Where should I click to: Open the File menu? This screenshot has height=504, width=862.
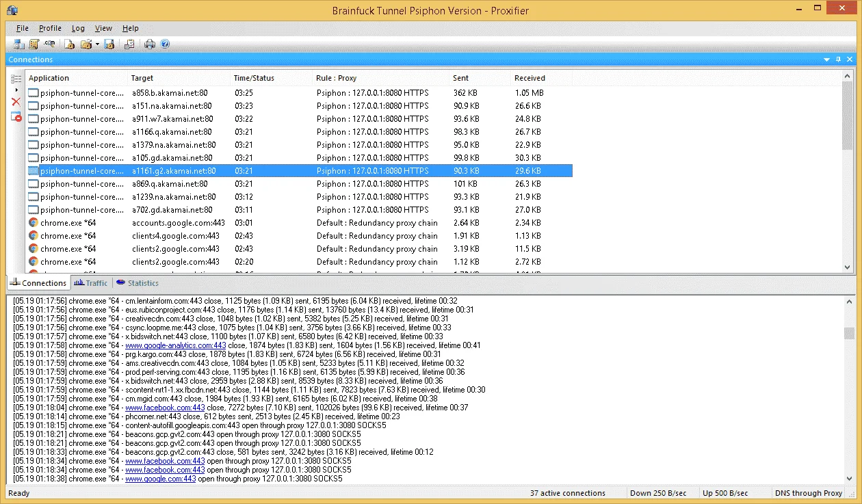pyautogui.click(x=23, y=28)
